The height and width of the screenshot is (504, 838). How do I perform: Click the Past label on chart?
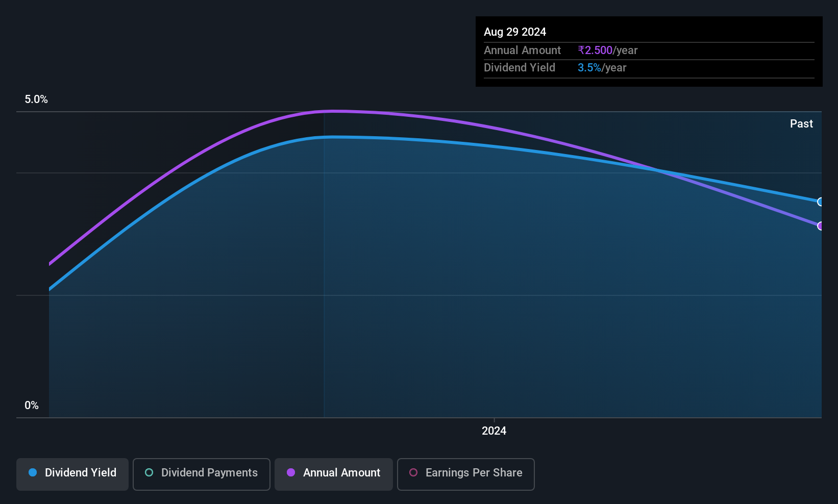pyautogui.click(x=801, y=123)
